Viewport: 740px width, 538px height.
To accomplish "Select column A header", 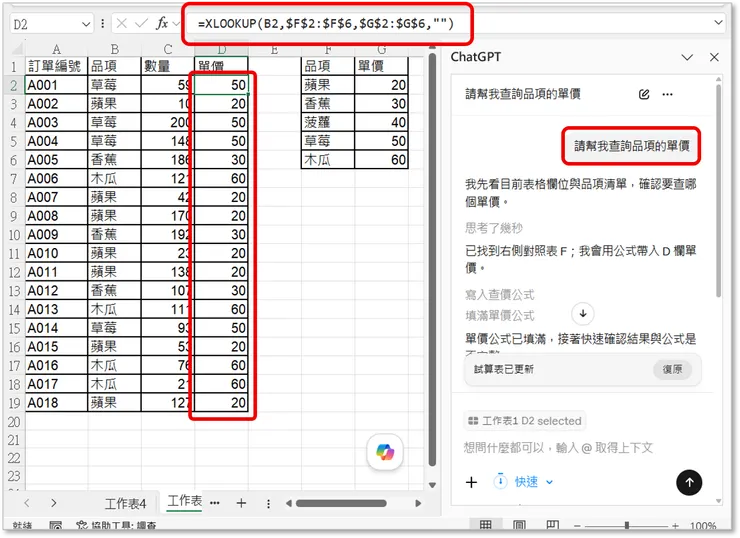I will [56, 49].
